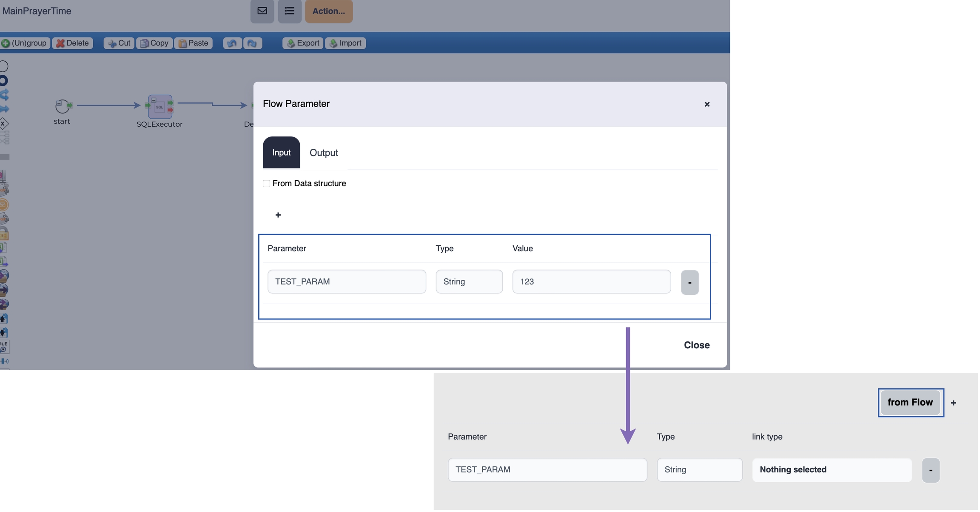Click the envelope mail icon button
Screen dimensions: 980x512
click(262, 11)
